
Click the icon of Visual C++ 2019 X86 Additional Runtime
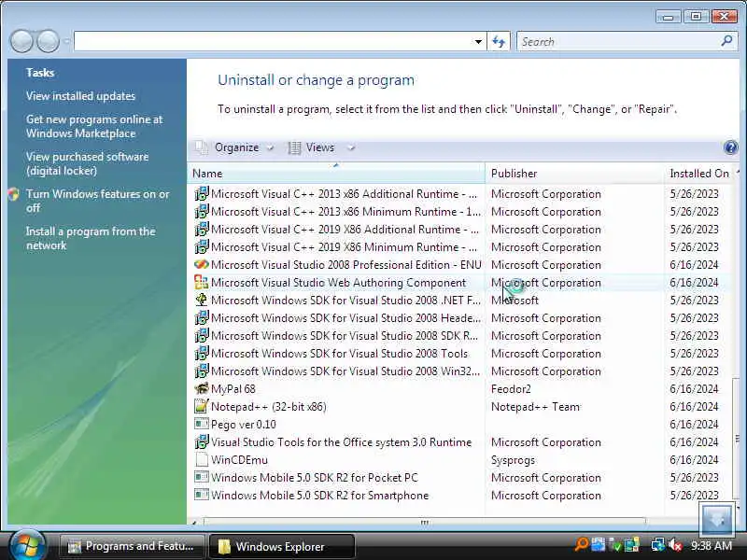pyautogui.click(x=202, y=229)
